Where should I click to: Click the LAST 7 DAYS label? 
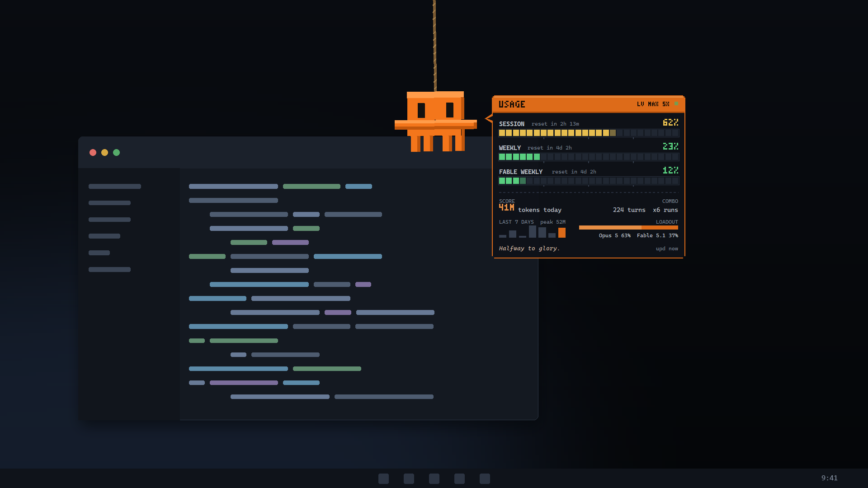coord(516,222)
